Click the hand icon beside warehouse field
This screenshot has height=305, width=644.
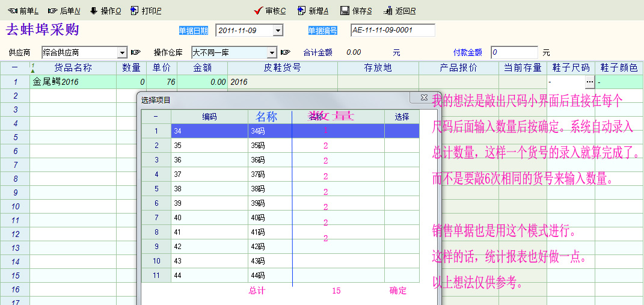(x=286, y=52)
